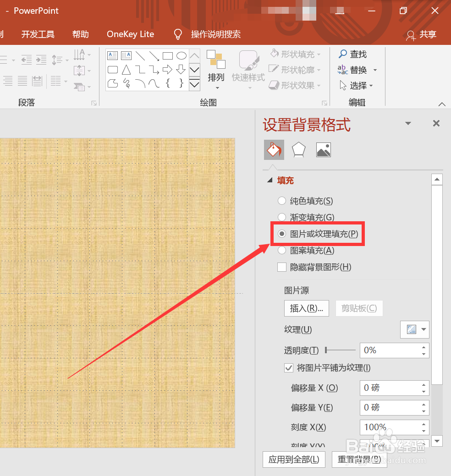The image size is (451, 476).
Task: Select the Solid fill radio button
Action: (x=282, y=201)
